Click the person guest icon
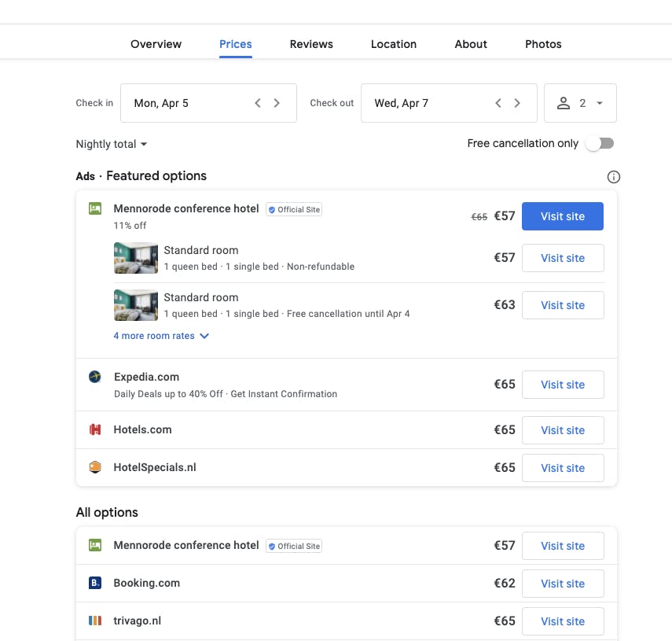 click(x=563, y=103)
